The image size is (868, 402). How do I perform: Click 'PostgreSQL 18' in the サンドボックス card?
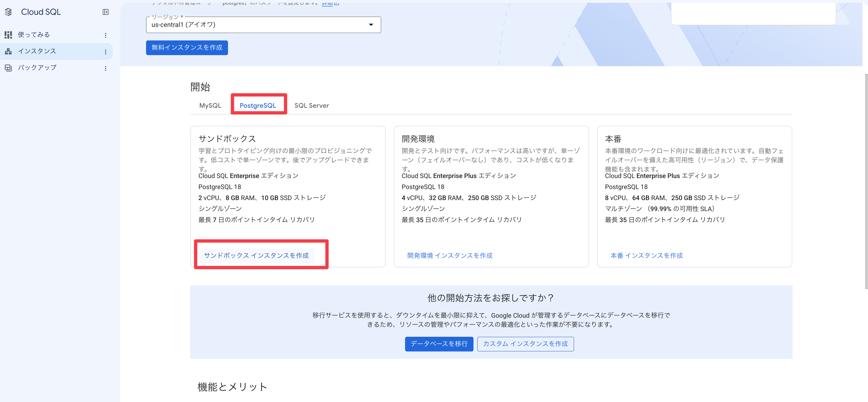click(x=220, y=187)
